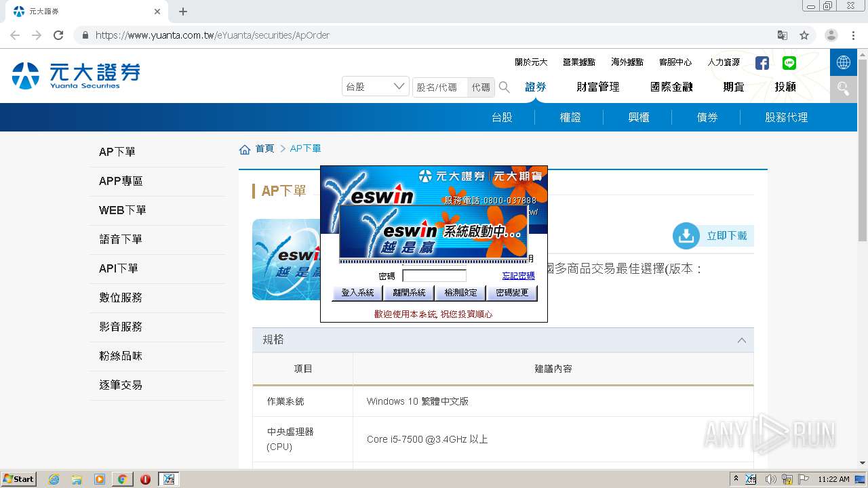
Task: Open the Opera icon on taskbar
Action: [145, 479]
